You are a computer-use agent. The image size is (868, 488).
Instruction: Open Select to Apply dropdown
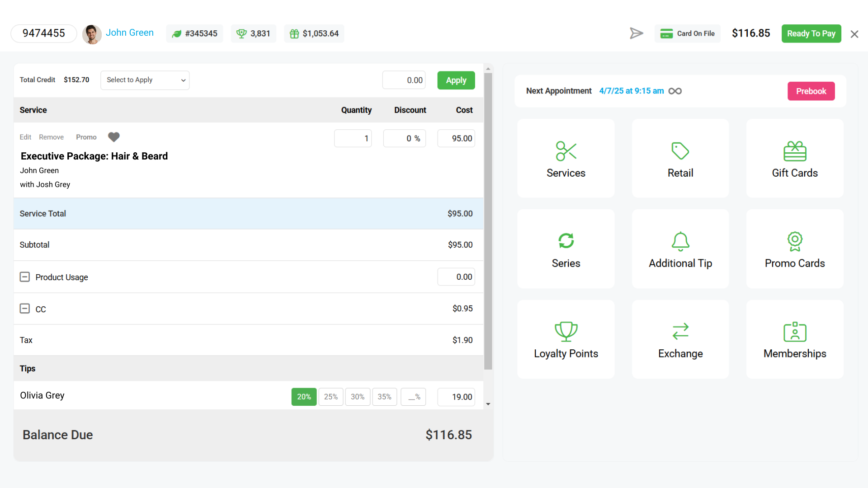[145, 80]
